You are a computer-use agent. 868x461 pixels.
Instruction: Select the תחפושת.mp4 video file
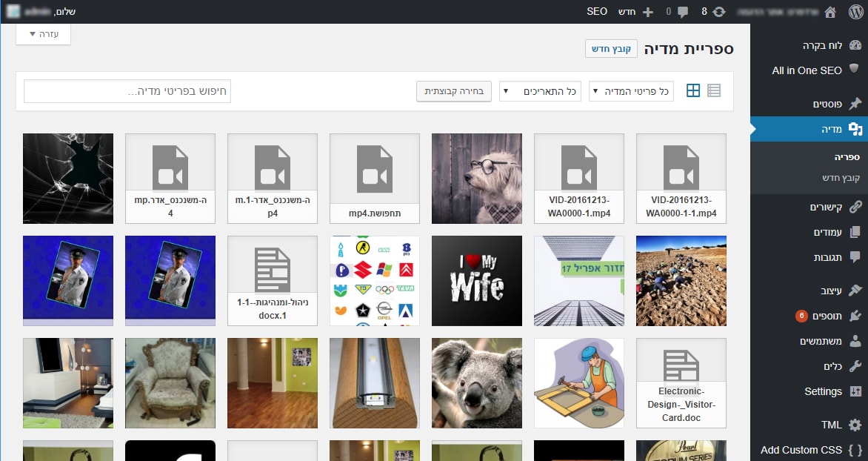(375, 179)
